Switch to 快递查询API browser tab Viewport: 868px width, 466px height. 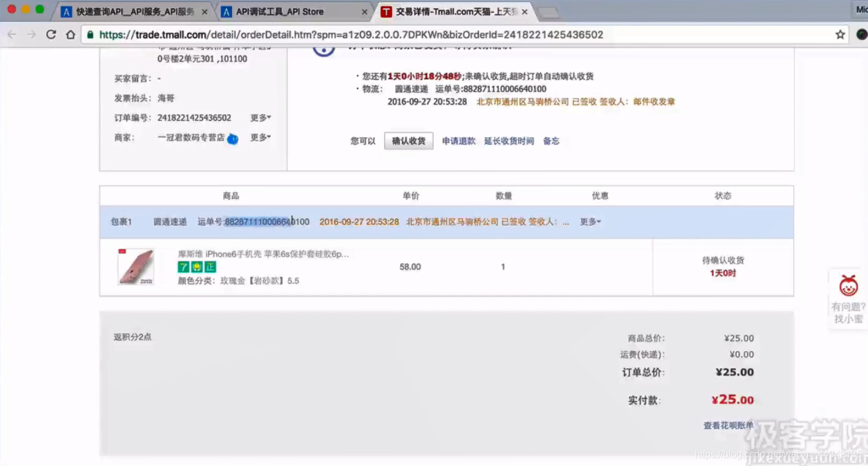[x=134, y=12]
